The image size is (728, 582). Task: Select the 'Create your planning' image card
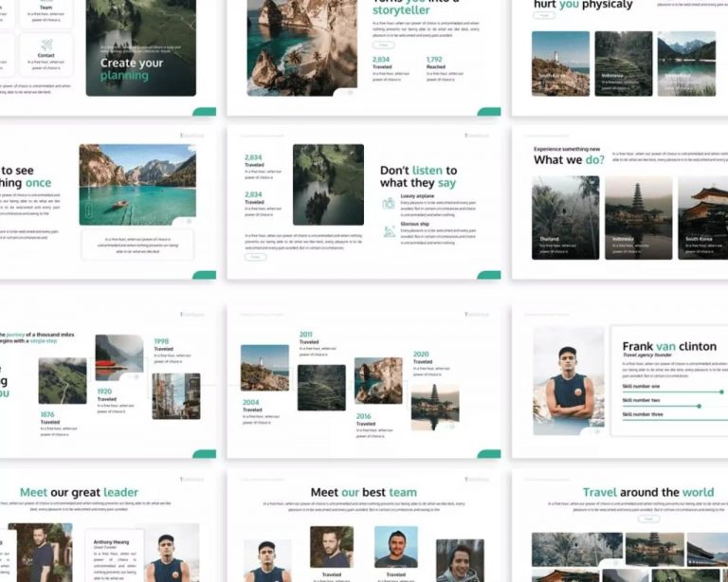tap(140, 47)
